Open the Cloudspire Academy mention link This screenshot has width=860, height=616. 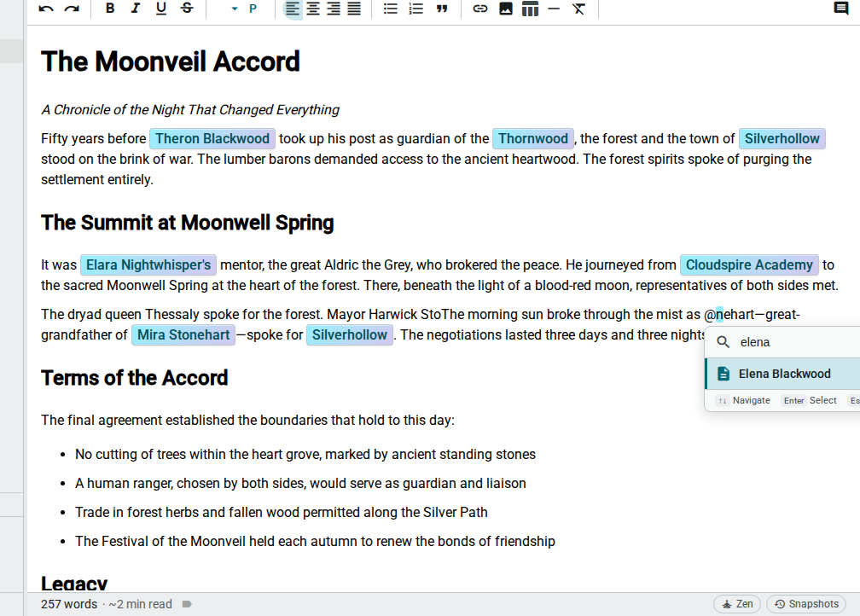coord(749,265)
